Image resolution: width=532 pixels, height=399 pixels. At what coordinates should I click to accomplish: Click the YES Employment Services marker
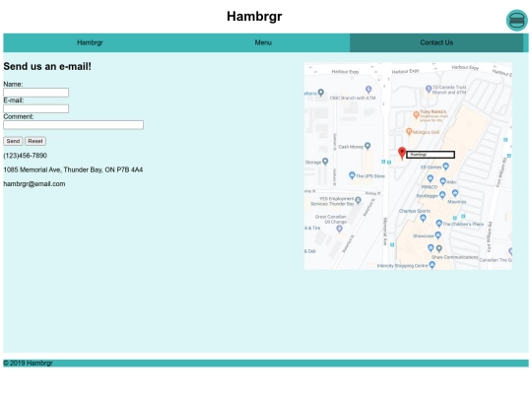(x=358, y=200)
